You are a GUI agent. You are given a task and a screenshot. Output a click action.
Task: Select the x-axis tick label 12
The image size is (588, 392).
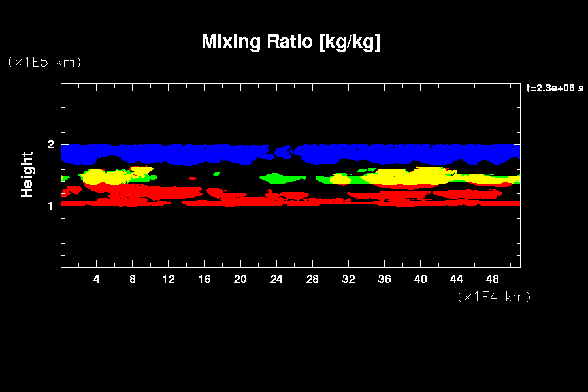click(x=169, y=279)
